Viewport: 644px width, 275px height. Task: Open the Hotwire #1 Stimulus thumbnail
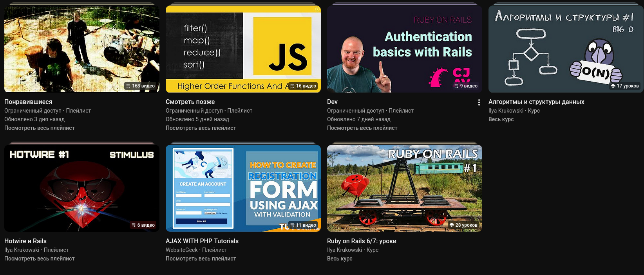tap(82, 188)
